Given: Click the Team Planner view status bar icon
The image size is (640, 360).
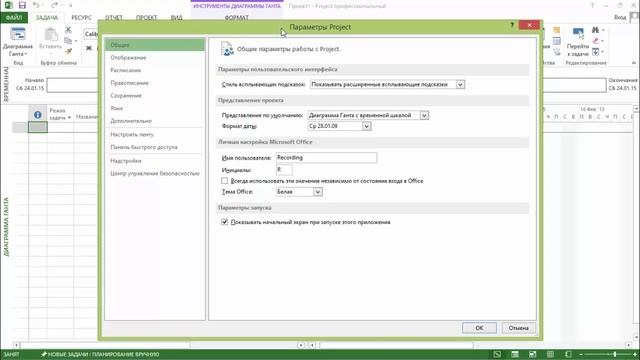Looking at the screenshot, I should 533,354.
